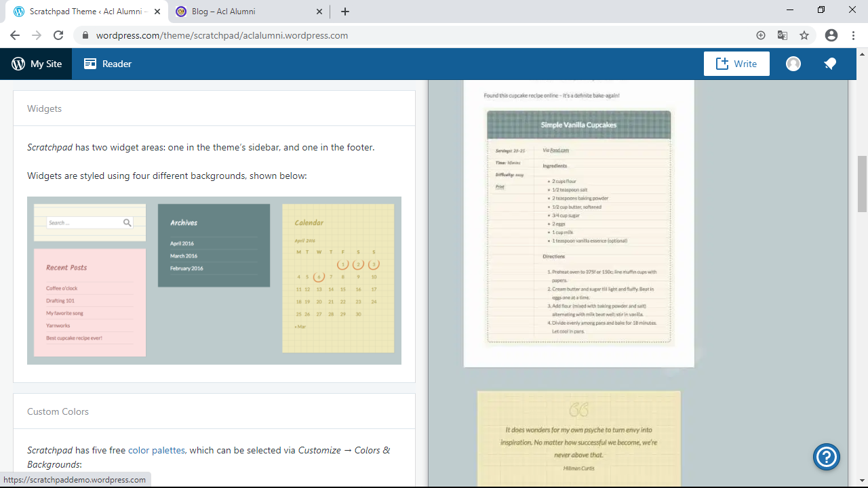Reload the current page

[x=58, y=35]
